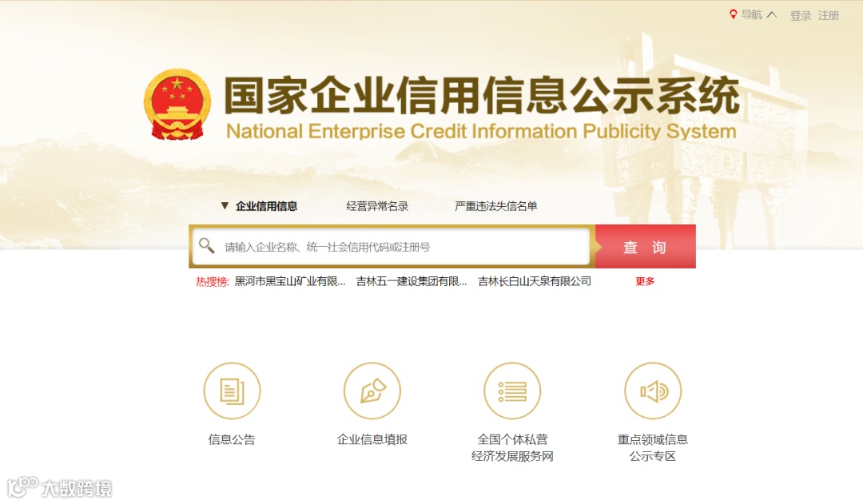Click the national emblem logo
863x504 pixels.
coord(177,104)
